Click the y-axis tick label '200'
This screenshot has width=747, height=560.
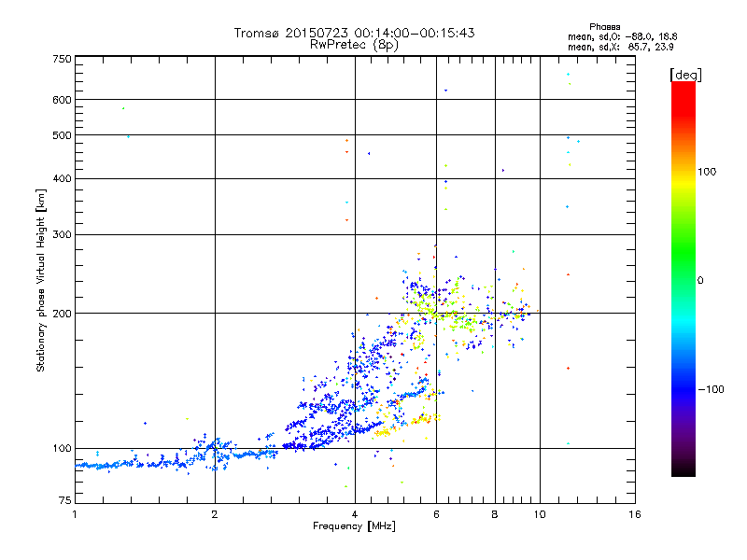(x=62, y=314)
